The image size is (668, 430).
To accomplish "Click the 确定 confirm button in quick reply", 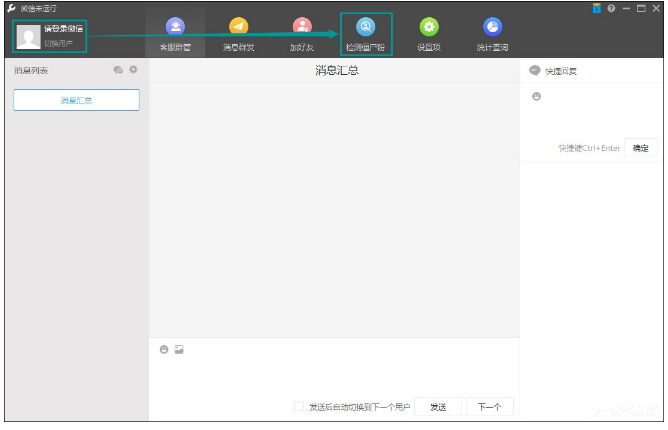I will pos(640,148).
